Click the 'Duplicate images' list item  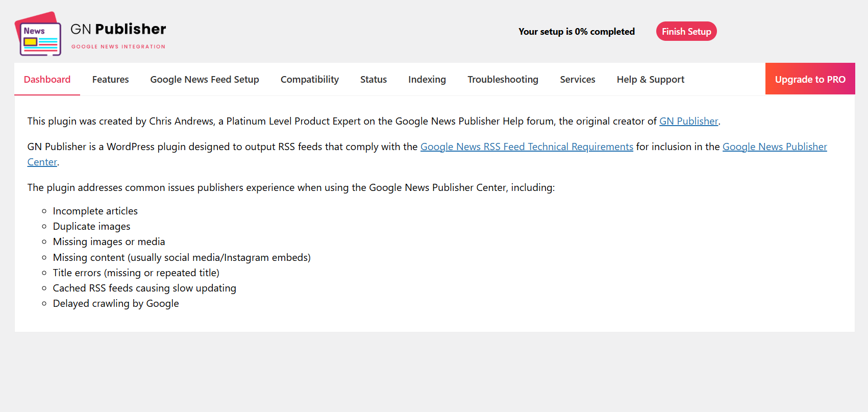(92, 226)
